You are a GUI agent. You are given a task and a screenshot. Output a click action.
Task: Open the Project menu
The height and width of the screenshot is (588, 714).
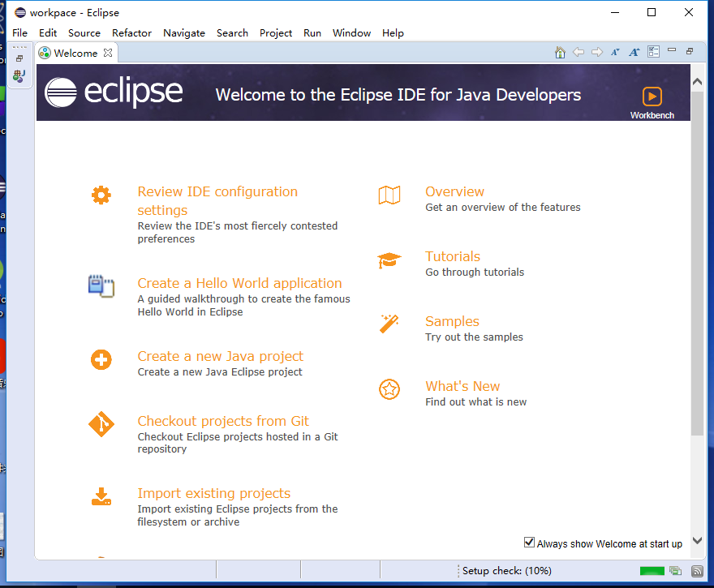(x=276, y=32)
